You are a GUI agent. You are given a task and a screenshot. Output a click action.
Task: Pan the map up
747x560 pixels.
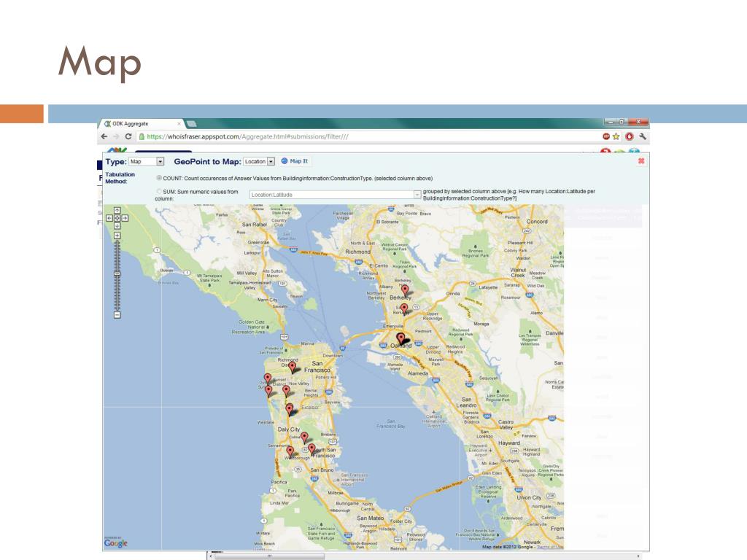pos(117,211)
